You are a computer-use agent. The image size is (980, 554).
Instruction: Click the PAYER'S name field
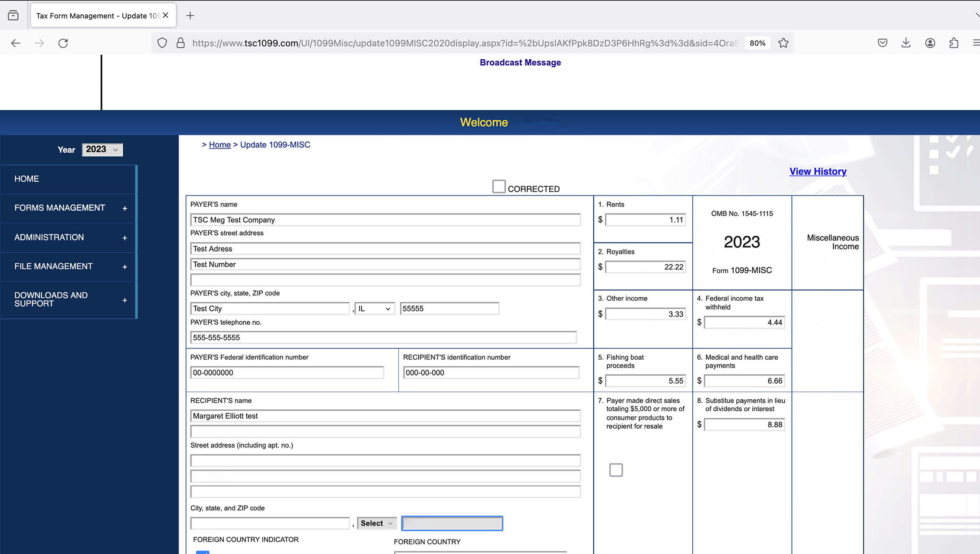point(385,220)
